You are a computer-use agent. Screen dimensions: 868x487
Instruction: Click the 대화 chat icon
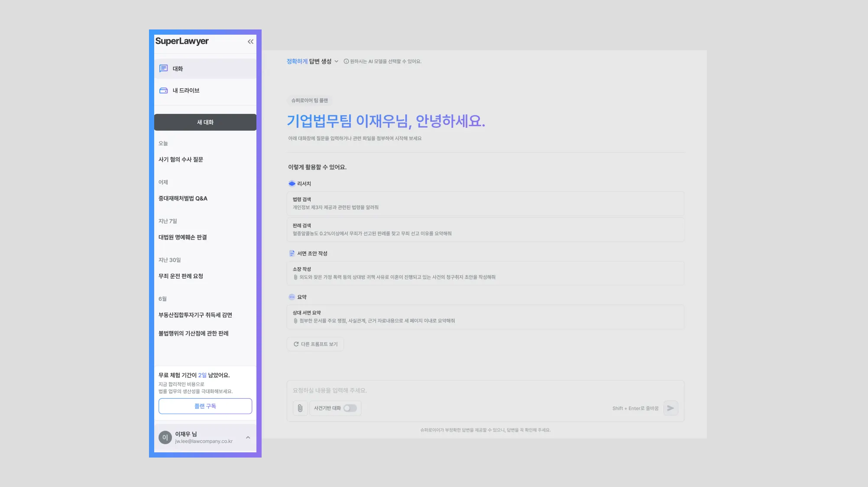click(163, 68)
